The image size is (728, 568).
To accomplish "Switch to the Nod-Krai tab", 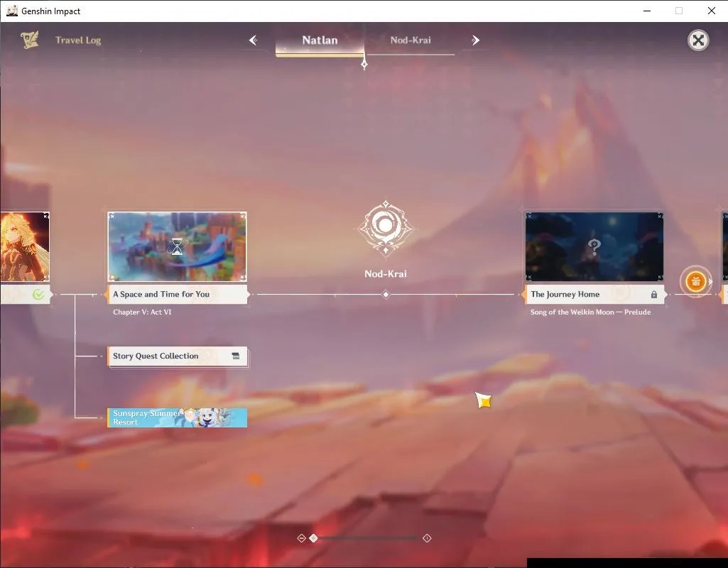I will click(x=411, y=40).
